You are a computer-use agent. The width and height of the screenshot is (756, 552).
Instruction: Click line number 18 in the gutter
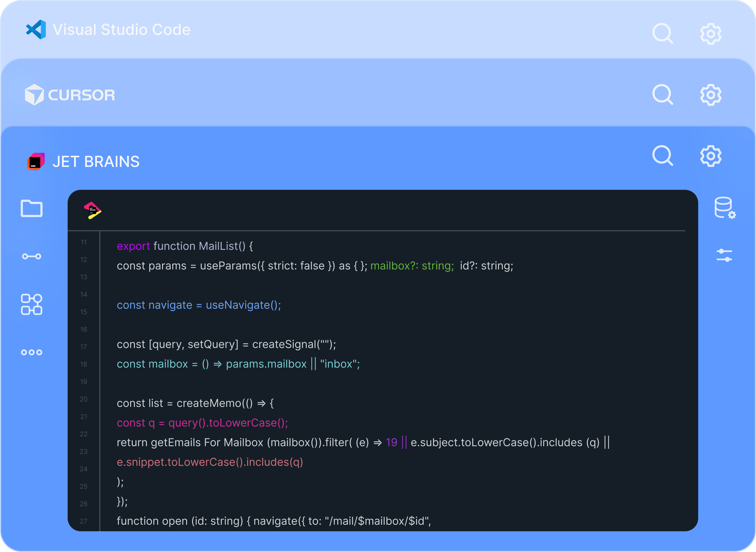(84, 364)
